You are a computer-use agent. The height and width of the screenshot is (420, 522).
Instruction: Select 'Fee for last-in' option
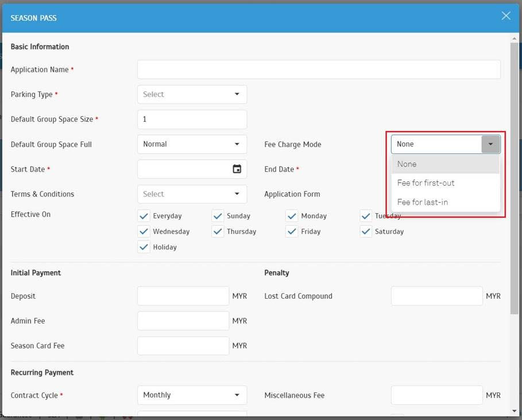pyautogui.click(x=423, y=202)
